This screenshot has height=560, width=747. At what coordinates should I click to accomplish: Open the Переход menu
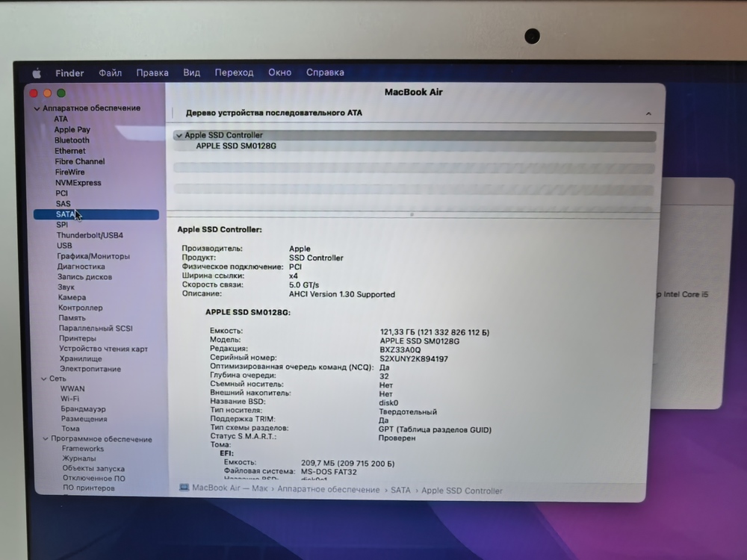(x=234, y=72)
